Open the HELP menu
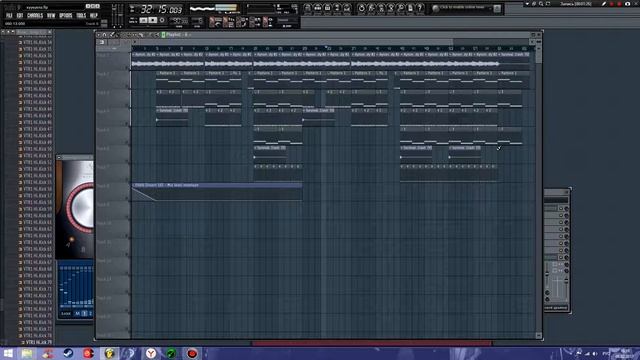Viewport: 640px width, 360px height. (x=94, y=16)
